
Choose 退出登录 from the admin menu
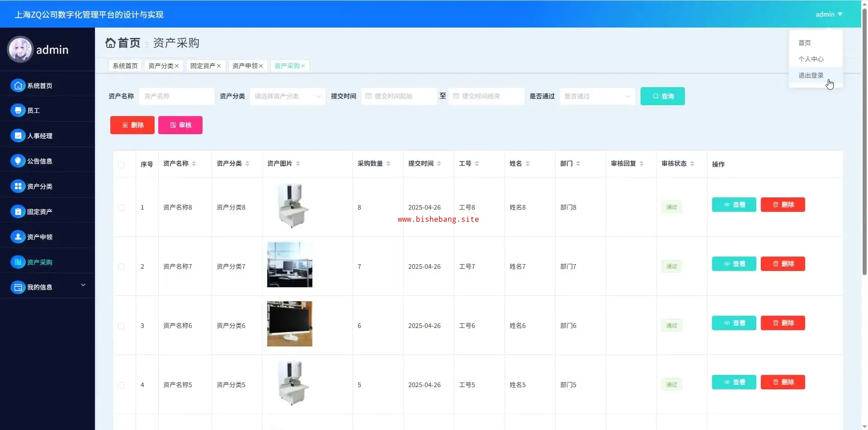(811, 75)
